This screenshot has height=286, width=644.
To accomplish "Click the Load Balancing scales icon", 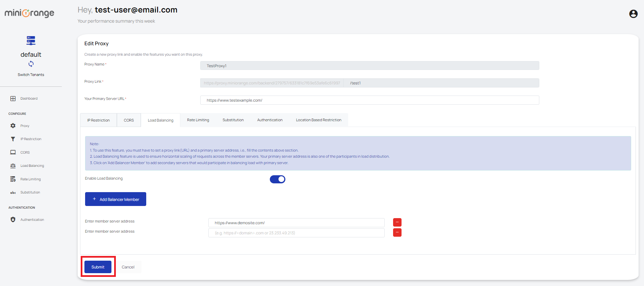I will [x=13, y=166].
